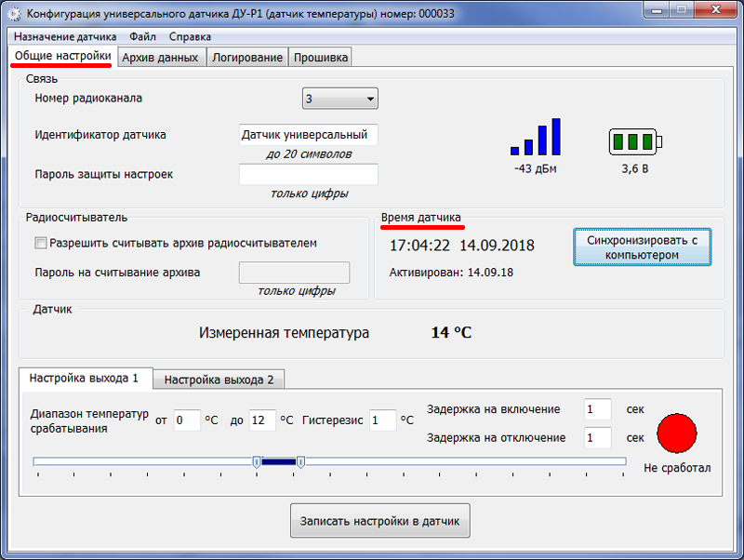Open the radio channel number dropdown

coord(340,99)
